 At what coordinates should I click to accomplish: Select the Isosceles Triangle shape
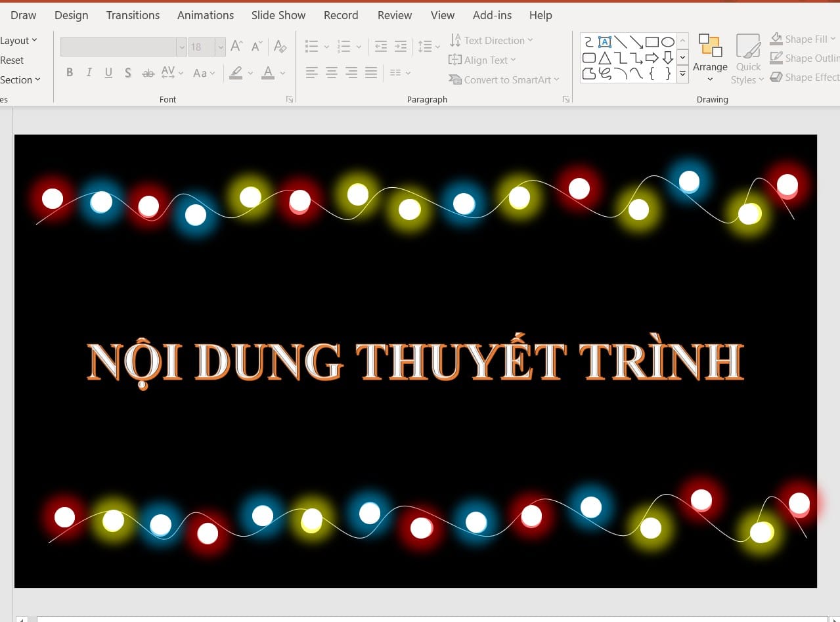pos(605,58)
